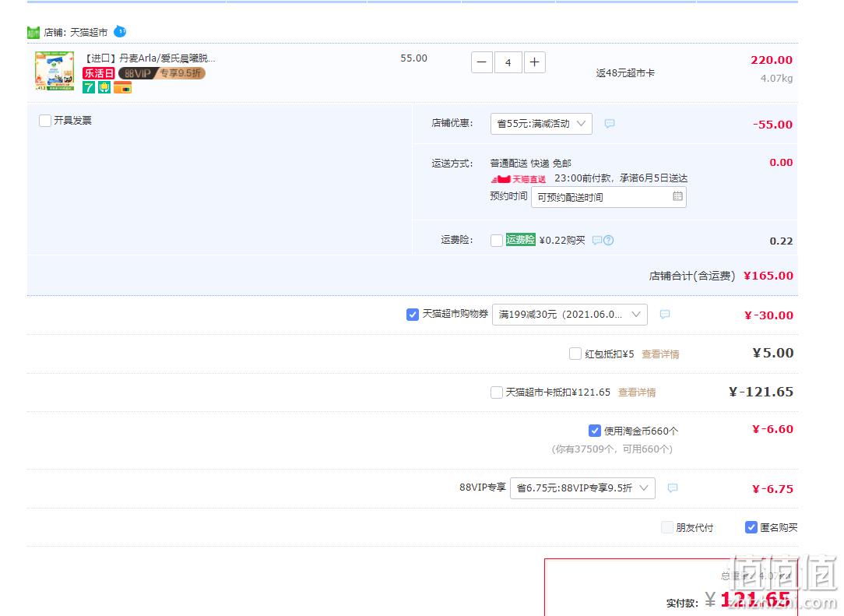The height and width of the screenshot is (616, 844).
Task: Click the product title 【进口】丹麦Arla/爱氏晨曦脱...
Action: coord(150,58)
